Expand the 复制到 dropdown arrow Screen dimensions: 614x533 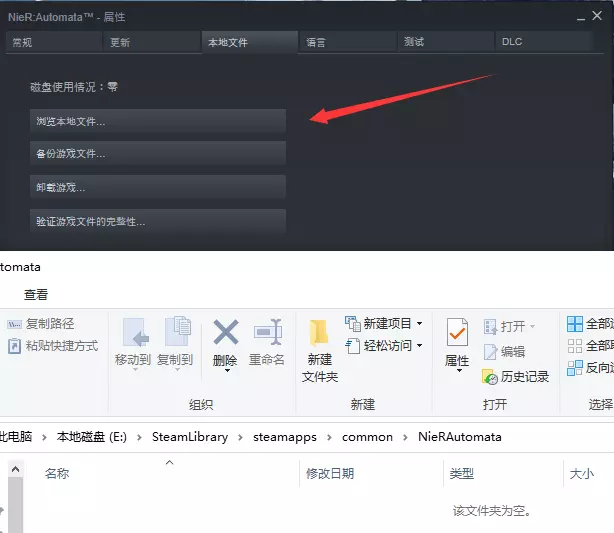(x=177, y=370)
